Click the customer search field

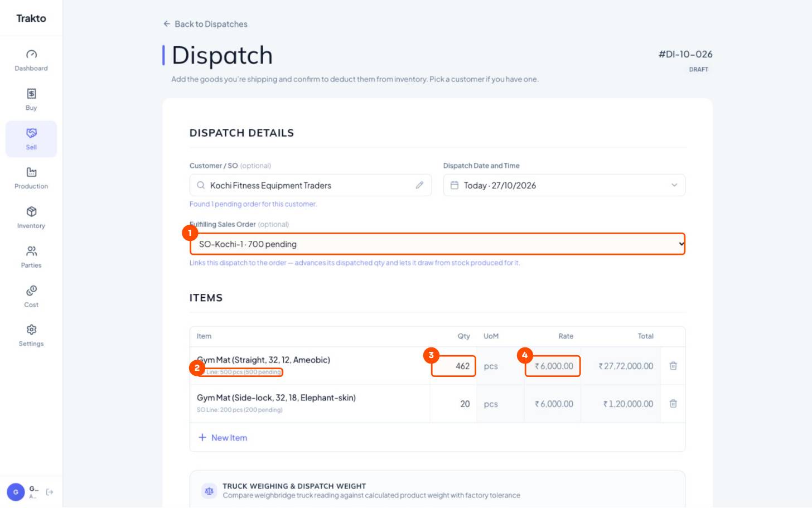pyautogui.click(x=310, y=185)
